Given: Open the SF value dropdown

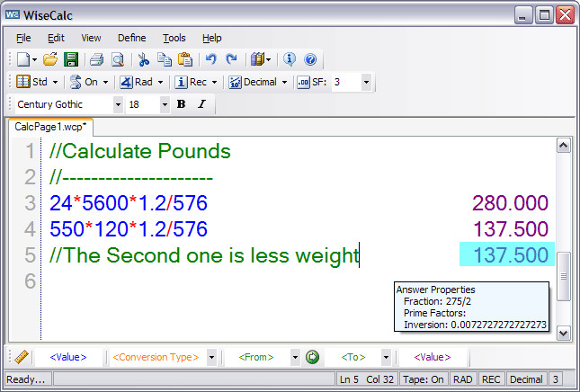Looking at the screenshot, I should click(x=366, y=82).
